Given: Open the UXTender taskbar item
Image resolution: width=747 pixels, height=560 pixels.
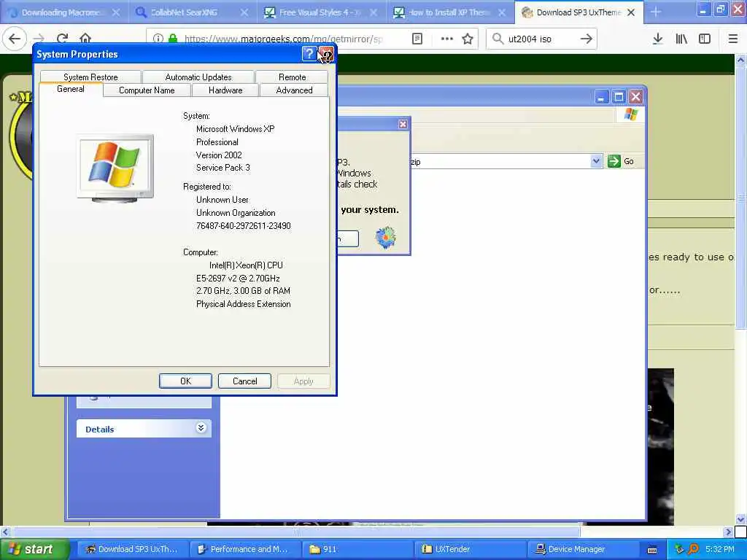Looking at the screenshot, I should pyautogui.click(x=471, y=549).
